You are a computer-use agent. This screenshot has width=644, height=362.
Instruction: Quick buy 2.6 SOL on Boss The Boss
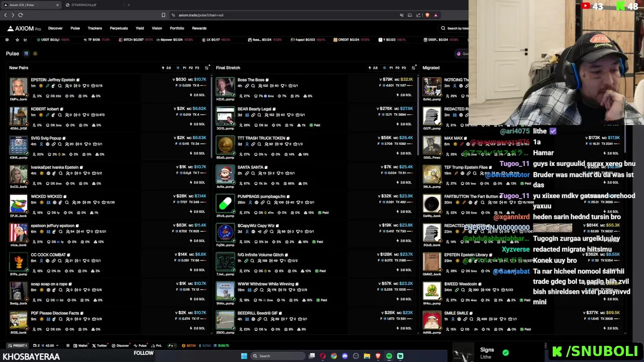pyautogui.click(x=404, y=95)
